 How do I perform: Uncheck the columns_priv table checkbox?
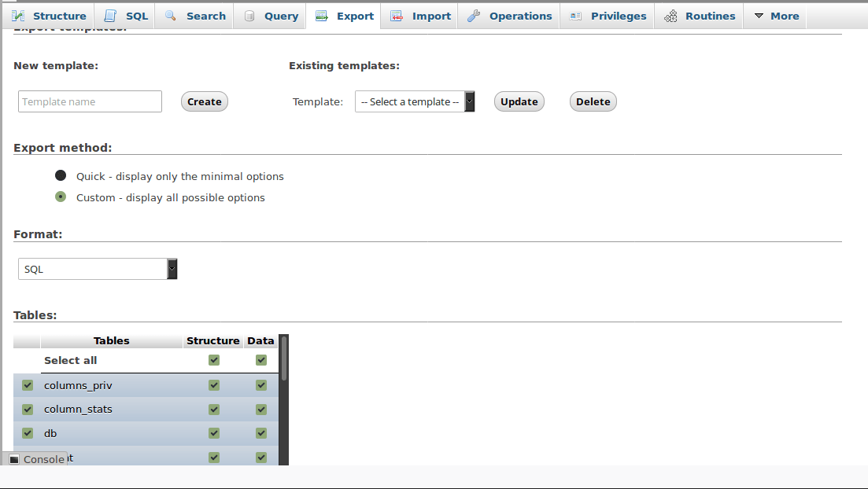tap(27, 385)
